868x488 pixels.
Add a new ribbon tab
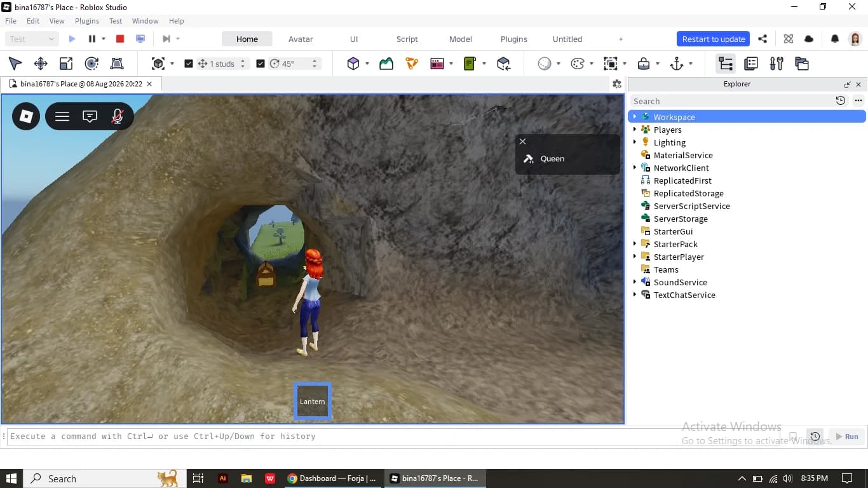click(x=621, y=39)
